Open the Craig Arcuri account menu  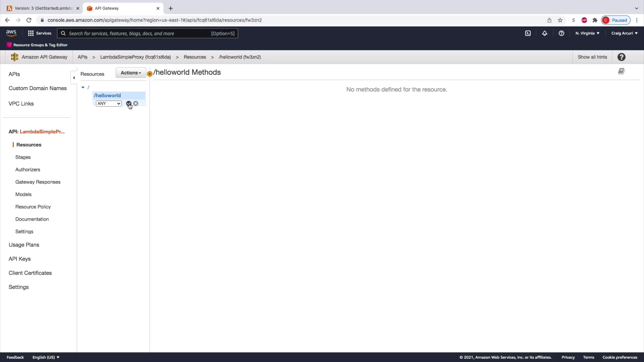click(x=625, y=33)
